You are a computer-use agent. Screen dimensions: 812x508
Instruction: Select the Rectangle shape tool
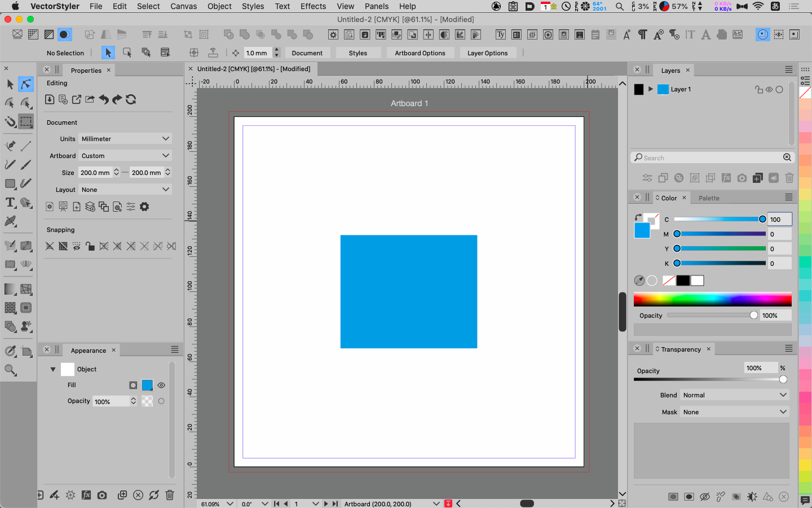pyautogui.click(x=10, y=184)
